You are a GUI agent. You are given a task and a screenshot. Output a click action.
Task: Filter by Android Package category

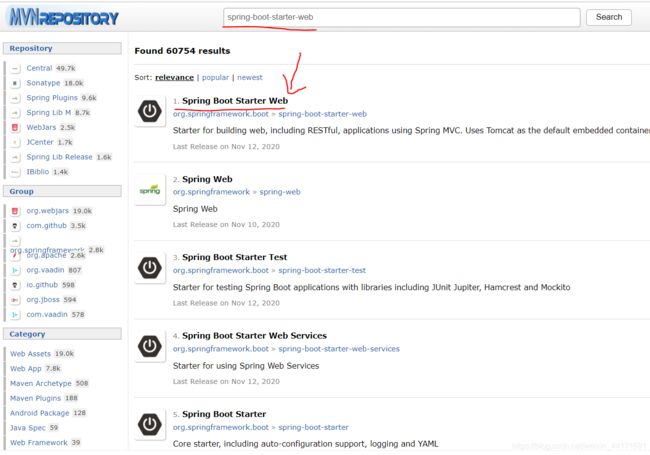coord(39,413)
